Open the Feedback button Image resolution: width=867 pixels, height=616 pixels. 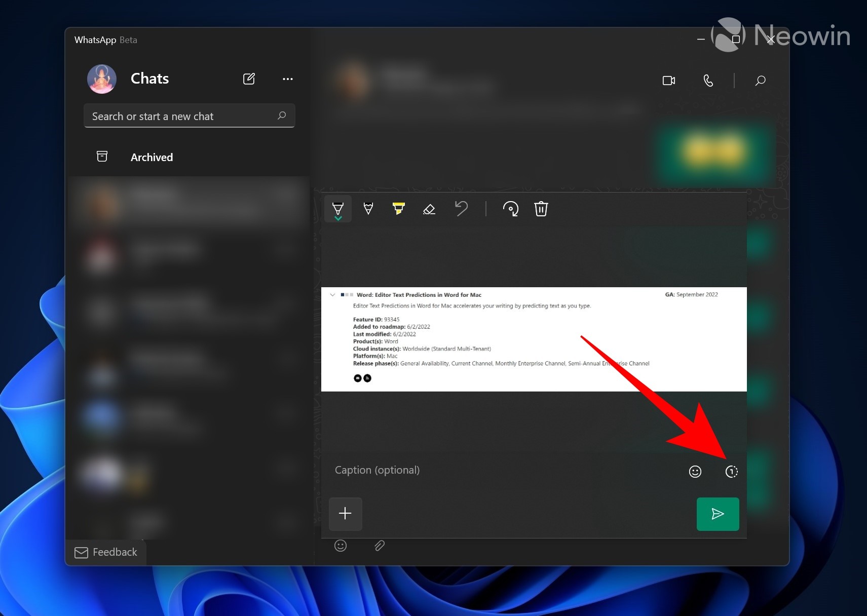[x=106, y=552]
